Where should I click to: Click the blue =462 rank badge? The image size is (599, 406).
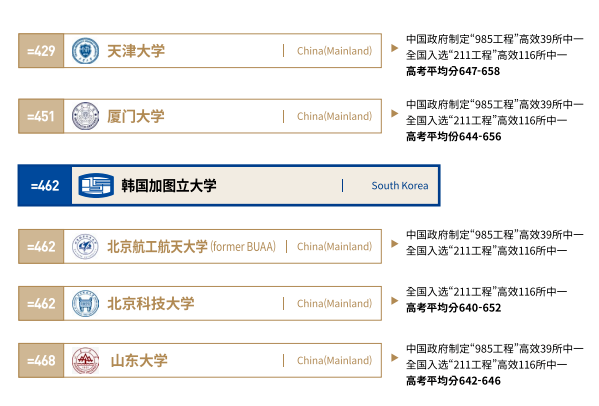[45, 186]
